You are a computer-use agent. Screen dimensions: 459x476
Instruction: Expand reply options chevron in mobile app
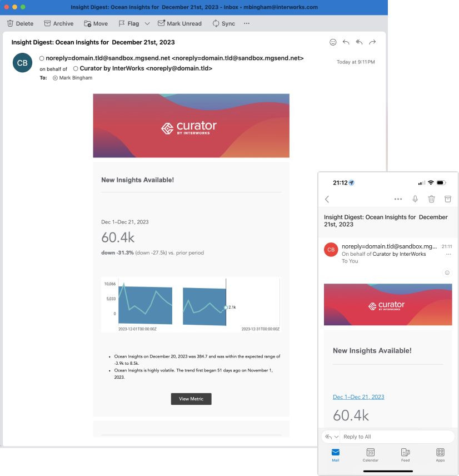[336, 437]
